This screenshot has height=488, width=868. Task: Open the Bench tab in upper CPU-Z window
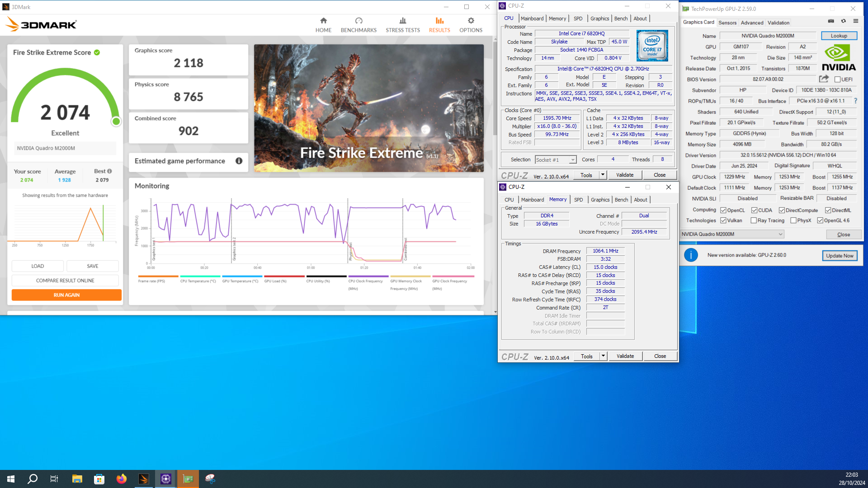click(621, 19)
